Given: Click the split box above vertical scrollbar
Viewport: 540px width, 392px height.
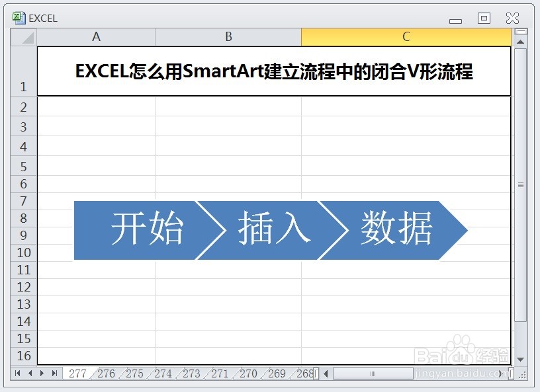Looking at the screenshot, I should click(520, 32).
